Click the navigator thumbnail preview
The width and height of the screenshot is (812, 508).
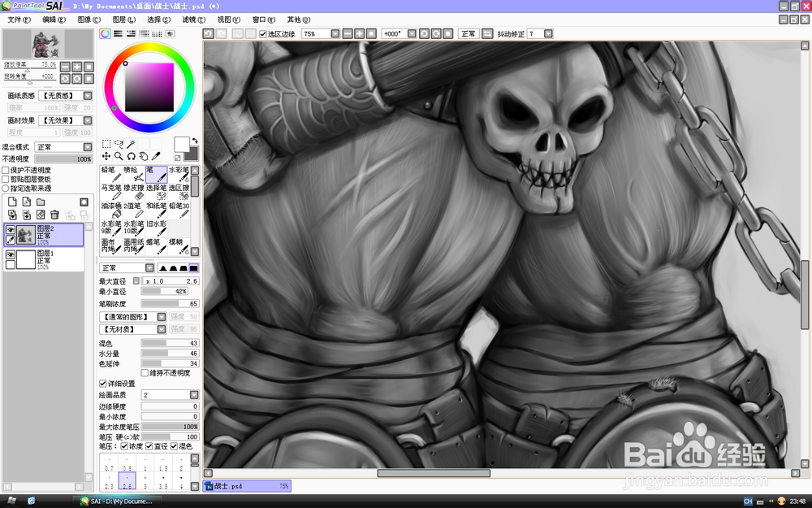pos(48,45)
